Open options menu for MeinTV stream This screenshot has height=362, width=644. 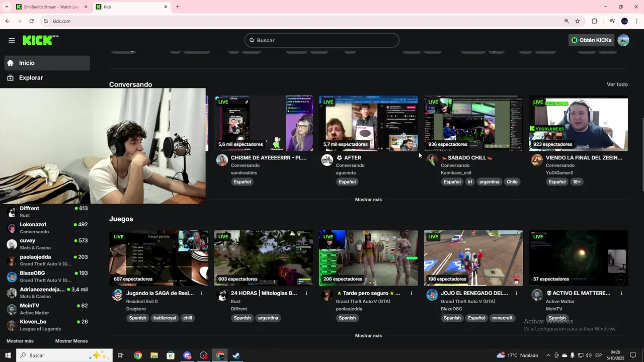pos(621,293)
